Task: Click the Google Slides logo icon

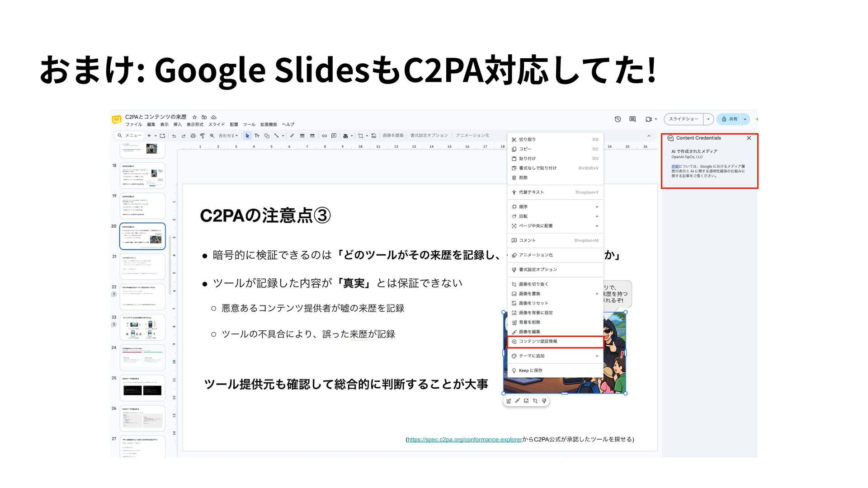Action: click(x=116, y=120)
